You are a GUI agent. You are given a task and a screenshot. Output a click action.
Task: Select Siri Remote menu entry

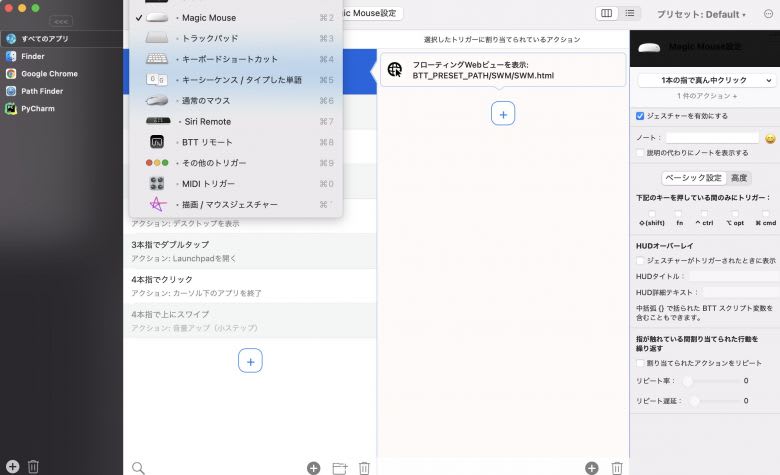tap(236, 121)
